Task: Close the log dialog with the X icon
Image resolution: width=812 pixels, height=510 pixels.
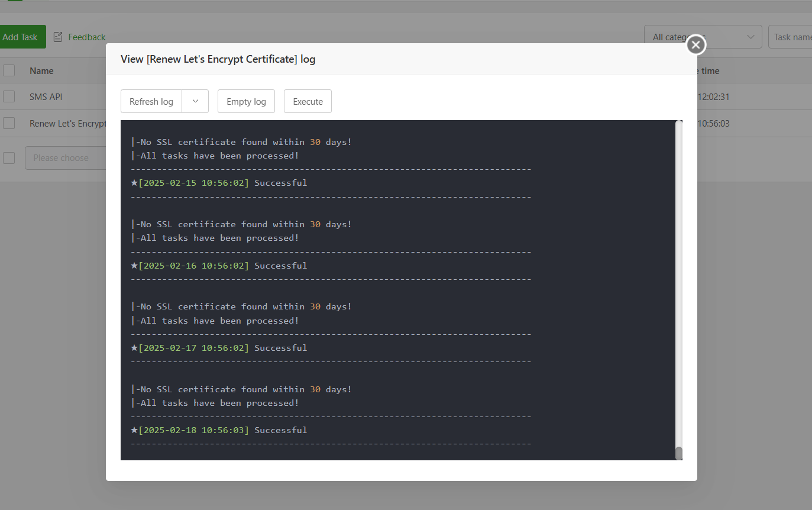Action: coord(696,44)
